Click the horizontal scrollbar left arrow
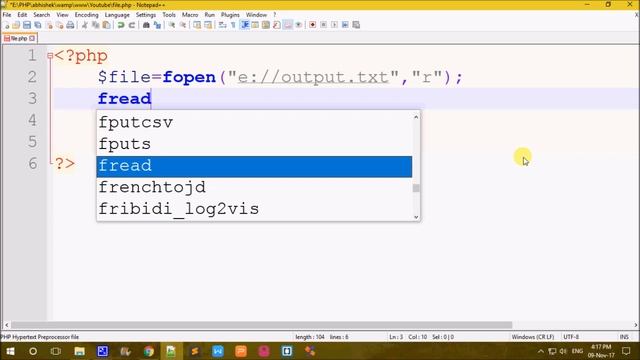The height and width of the screenshot is (360, 640). pyautogui.click(x=6, y=325)
